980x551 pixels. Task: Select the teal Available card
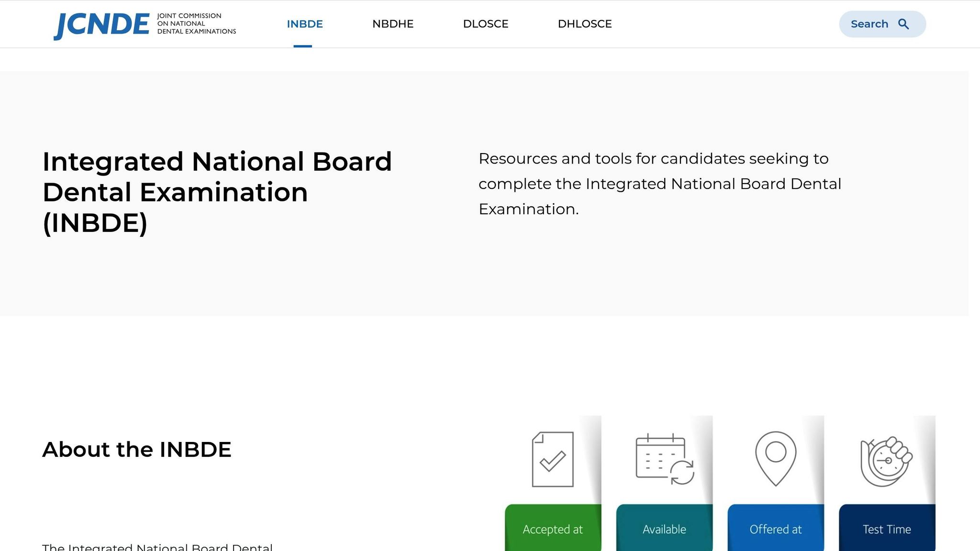[x=664, y=528]
